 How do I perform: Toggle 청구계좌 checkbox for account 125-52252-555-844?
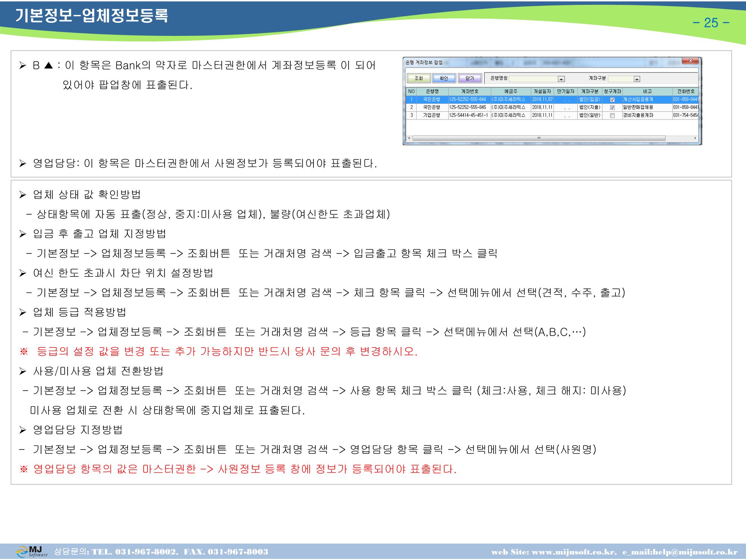pos(612,100)
